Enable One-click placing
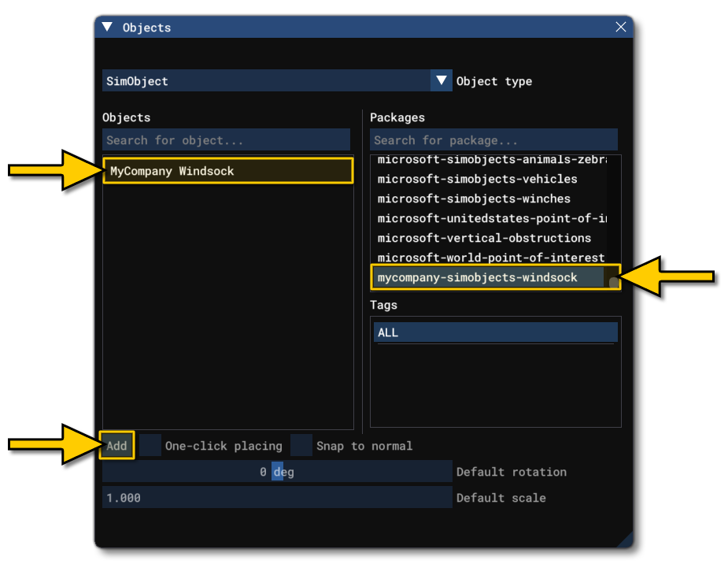 149,446
